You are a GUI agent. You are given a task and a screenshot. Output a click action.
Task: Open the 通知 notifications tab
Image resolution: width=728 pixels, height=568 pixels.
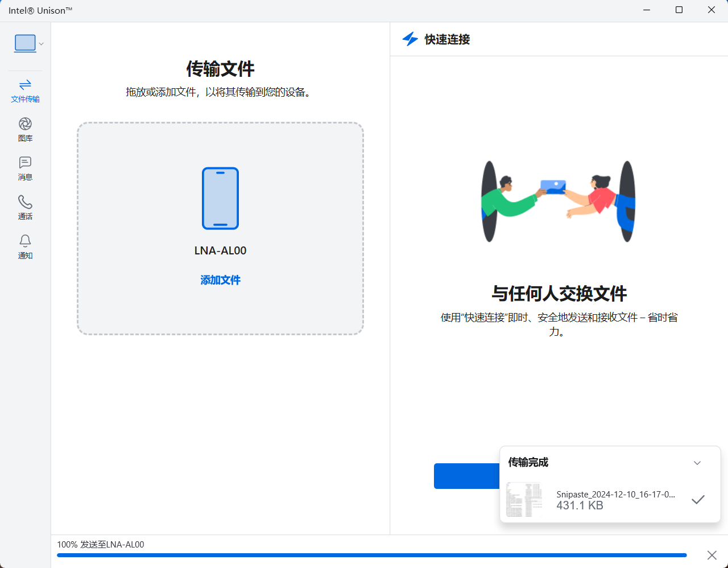point(25,247)
